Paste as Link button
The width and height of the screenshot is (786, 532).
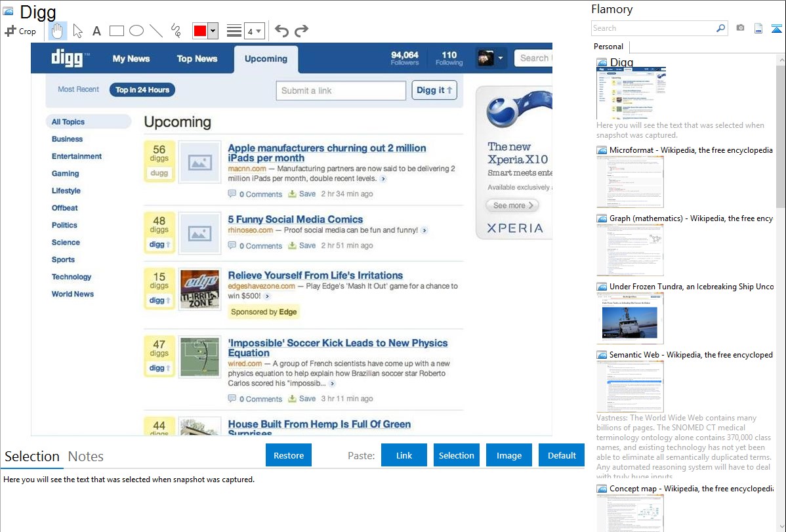pyautogui.click(x=404, y=455)
